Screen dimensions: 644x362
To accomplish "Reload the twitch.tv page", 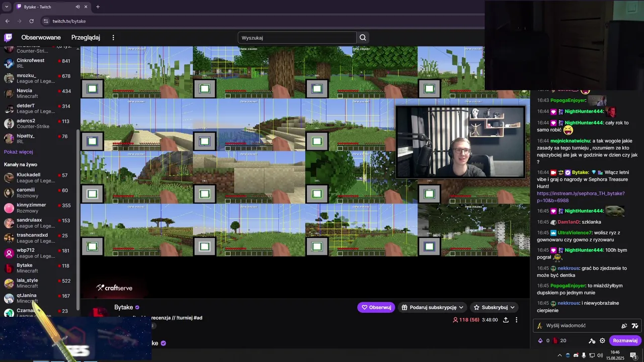I will coord(31,21).
